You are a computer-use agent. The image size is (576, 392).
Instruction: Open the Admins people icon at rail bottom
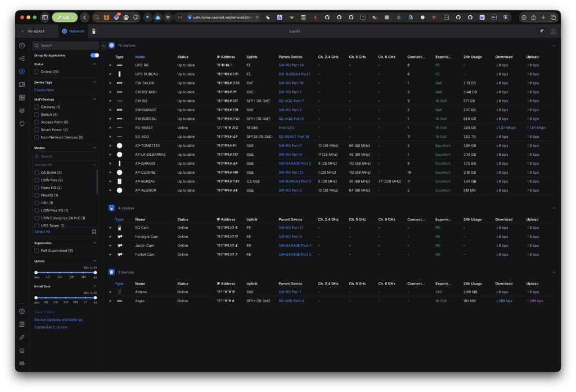click(x=22, y=363)
